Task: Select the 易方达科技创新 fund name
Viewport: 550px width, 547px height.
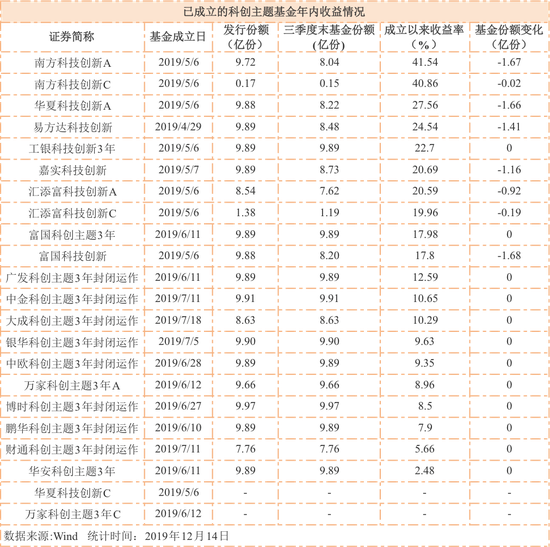Action: click(x=73, y=127)
